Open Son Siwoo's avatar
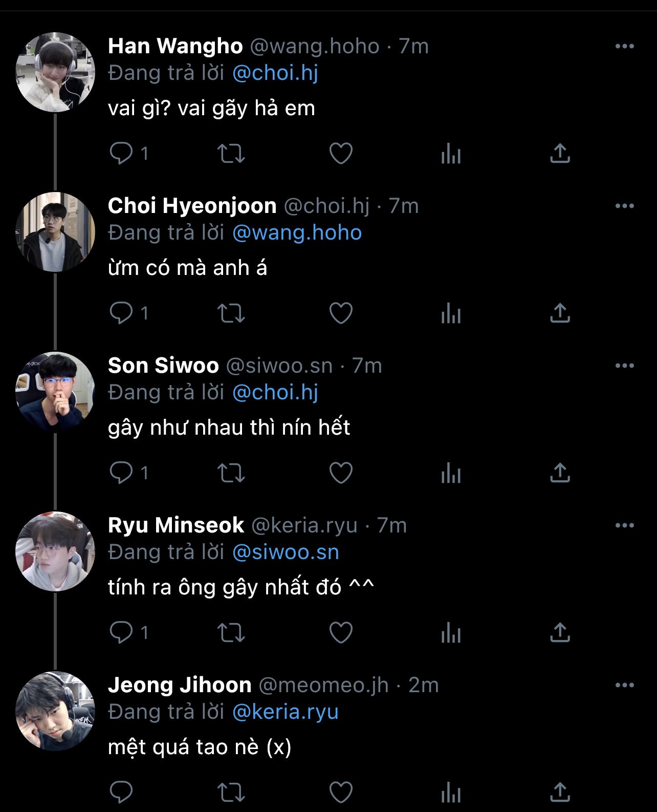Screen dimensions: 657x812 (x=55, y=391)
